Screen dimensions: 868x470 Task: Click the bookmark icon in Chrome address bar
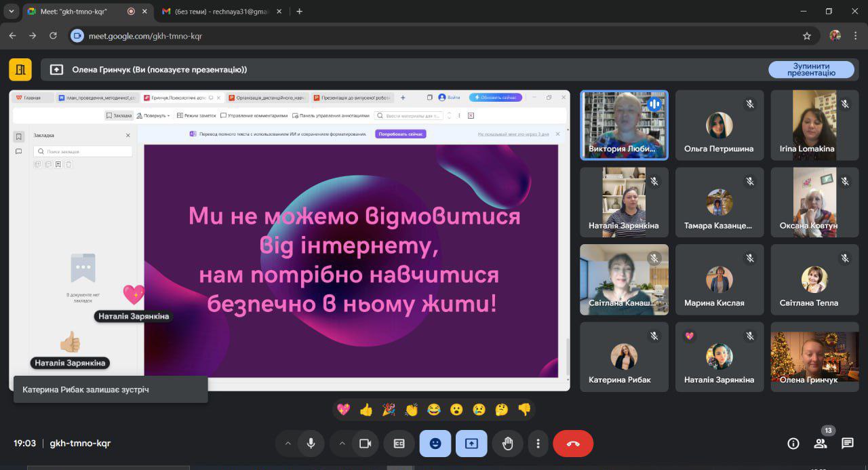tap(807, 36)
